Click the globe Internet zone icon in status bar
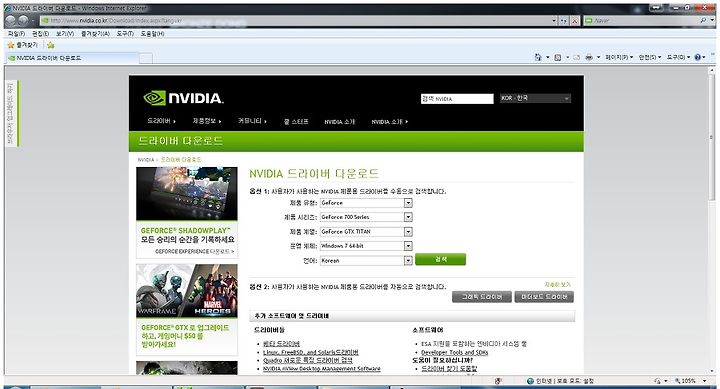Image resolution: width=720 pixels, height=389 pixels. 530,381
